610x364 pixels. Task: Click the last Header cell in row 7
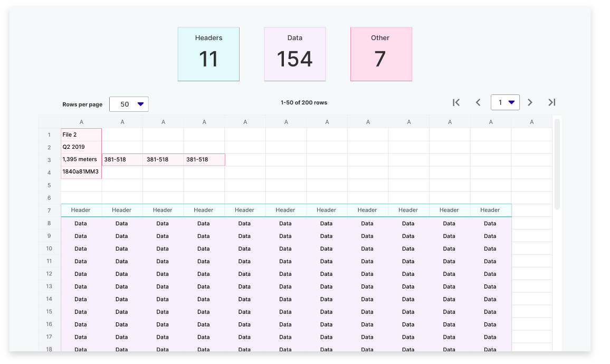click(x=490, y=210)
